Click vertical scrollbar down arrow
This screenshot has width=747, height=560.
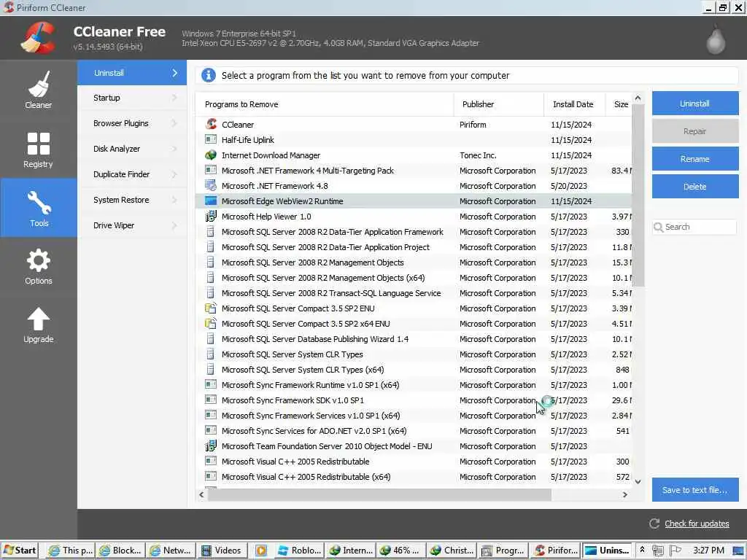click(638, 482)
